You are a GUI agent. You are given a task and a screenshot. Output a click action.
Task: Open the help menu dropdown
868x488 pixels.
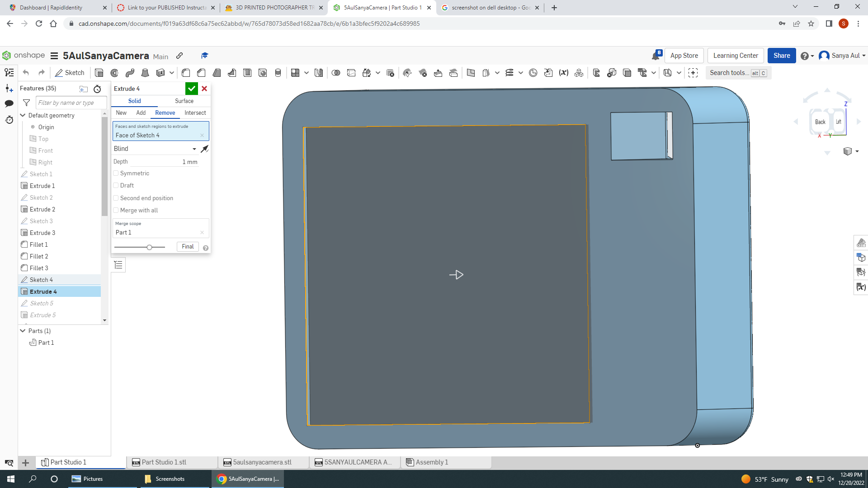(x=807, y=56)
